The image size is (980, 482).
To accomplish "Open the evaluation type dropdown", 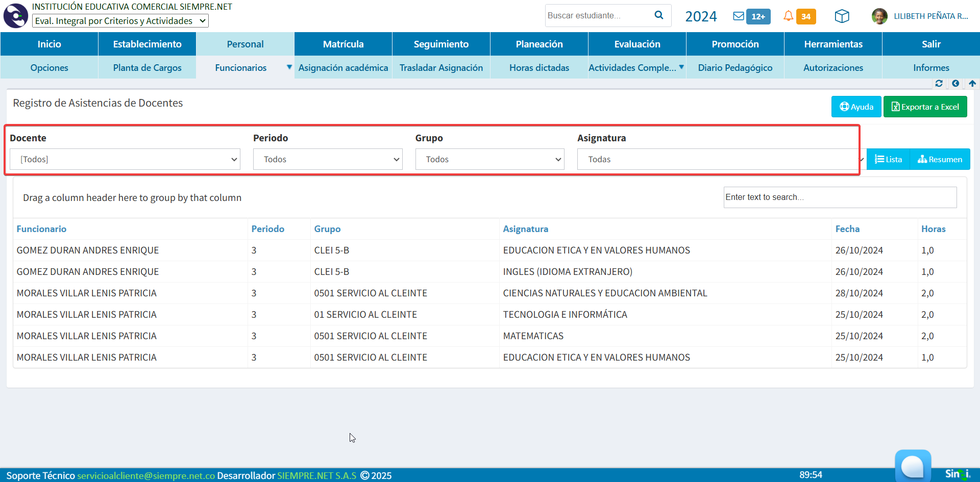I will [120, 21].
